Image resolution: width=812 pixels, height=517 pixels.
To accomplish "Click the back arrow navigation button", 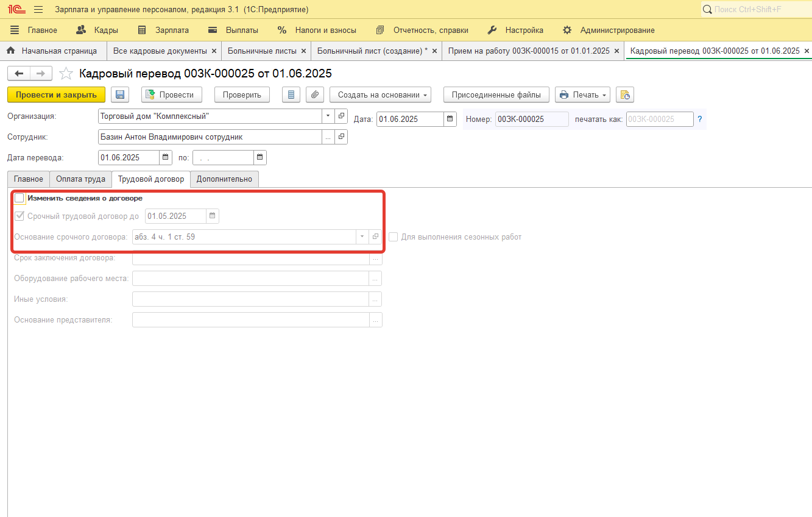I will (x=19, y=74).
